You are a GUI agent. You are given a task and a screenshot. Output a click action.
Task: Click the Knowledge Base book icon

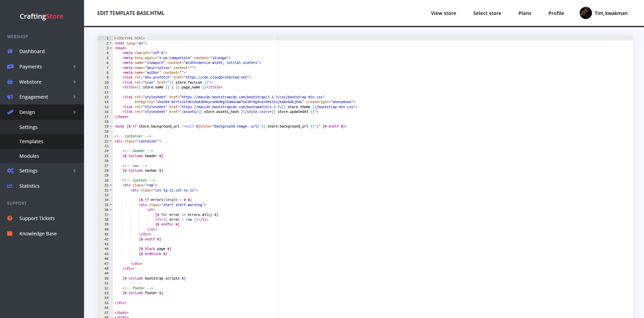[10, 234]
